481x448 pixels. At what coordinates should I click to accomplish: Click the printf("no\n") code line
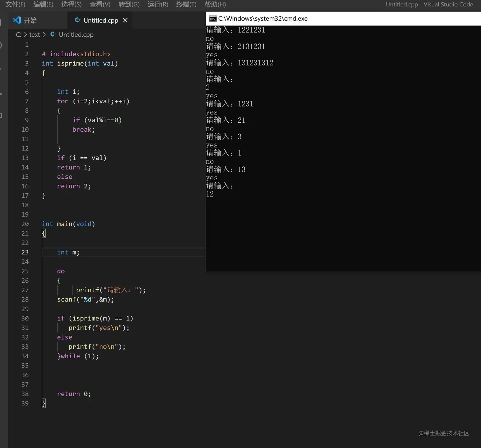coord(97,347)
